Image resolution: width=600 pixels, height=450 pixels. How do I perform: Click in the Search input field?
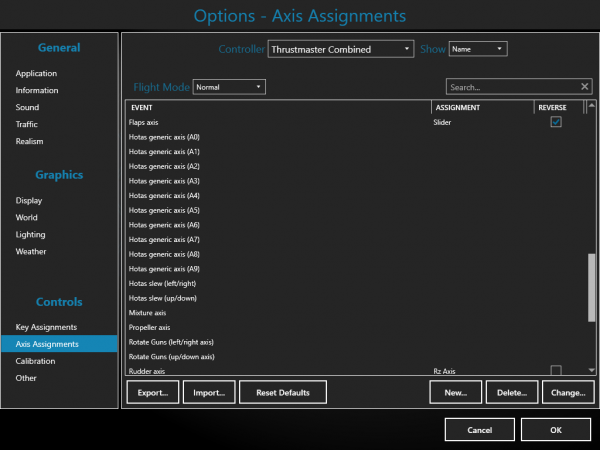(510, 87)
